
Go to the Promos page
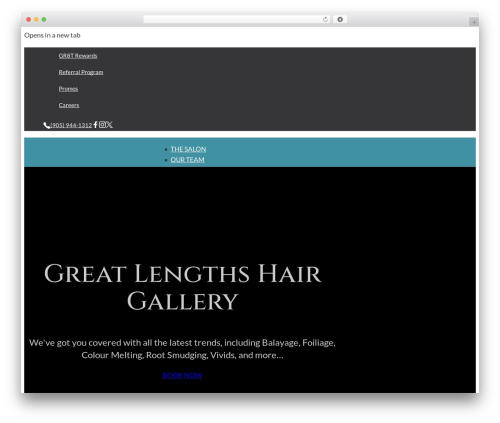(x=68, y=89)
